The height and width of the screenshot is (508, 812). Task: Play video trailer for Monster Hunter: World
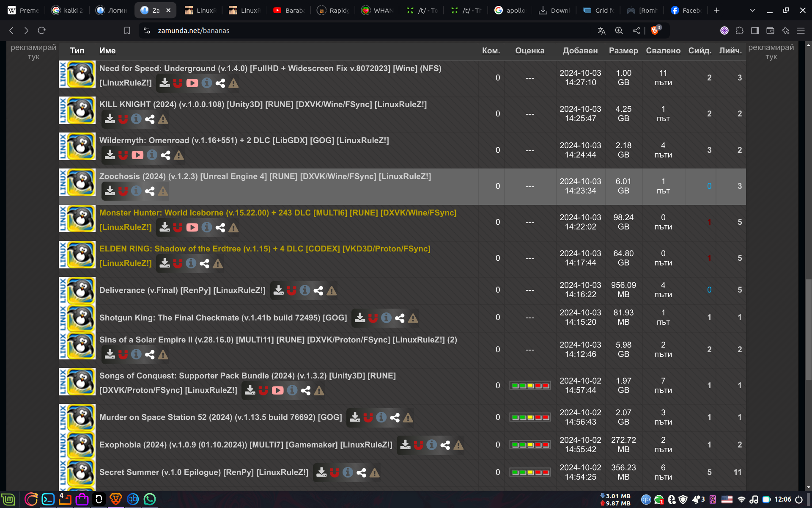pos(192,227)
